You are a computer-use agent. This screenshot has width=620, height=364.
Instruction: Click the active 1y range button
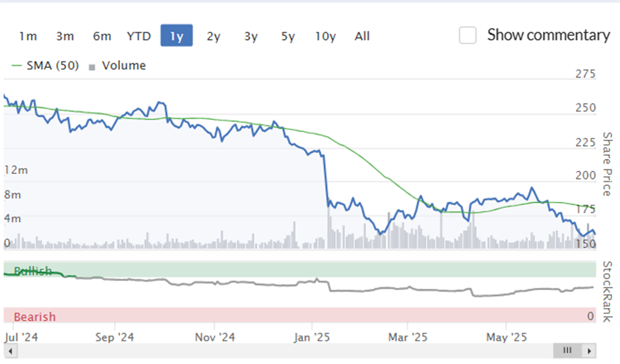pos(176,35)
